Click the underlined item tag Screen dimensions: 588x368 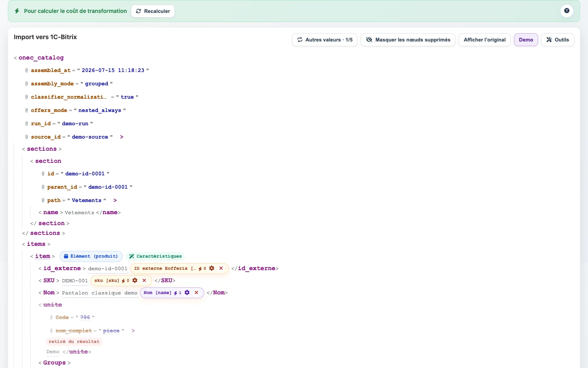click(43, 256)
